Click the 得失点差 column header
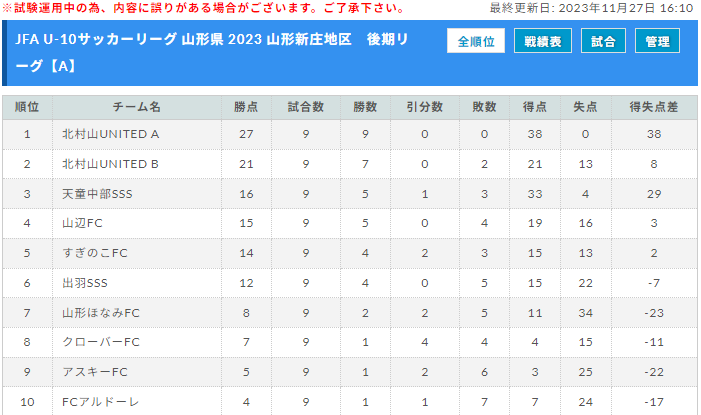Screen dimensions: 701x415 click(654, 107)
